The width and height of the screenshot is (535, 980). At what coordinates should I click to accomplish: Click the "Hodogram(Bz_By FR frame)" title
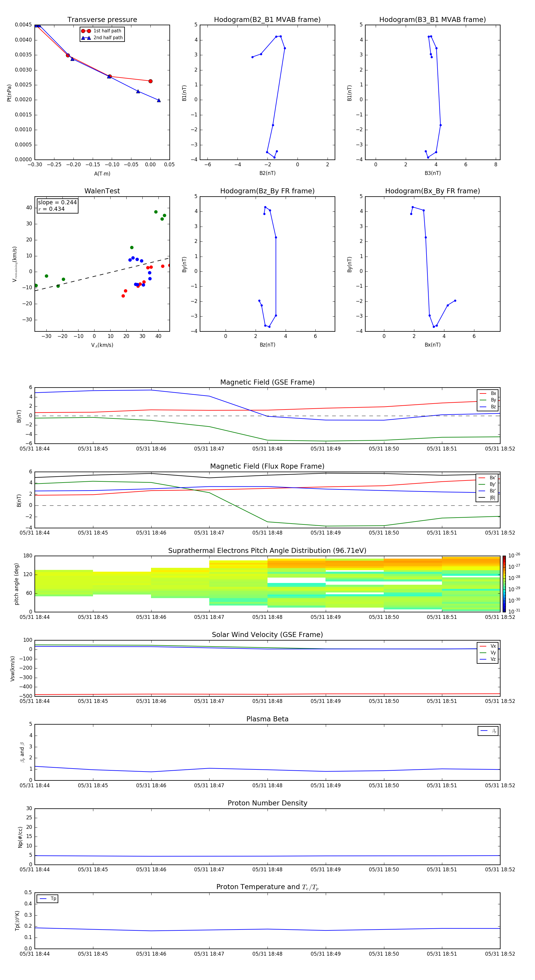click(x=267, y=191)
